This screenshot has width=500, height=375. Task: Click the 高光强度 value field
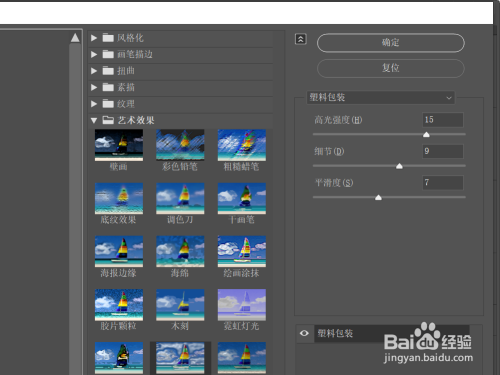coord(443,120)
